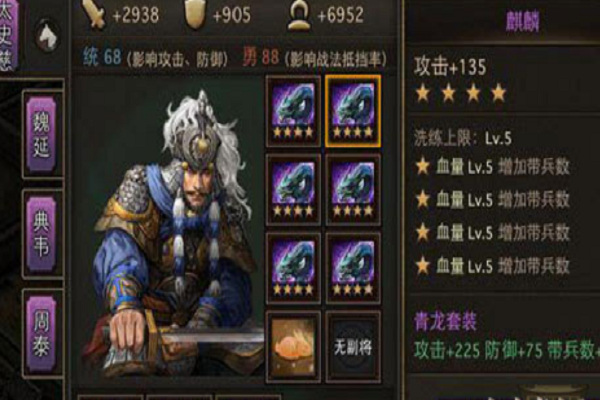Tap the troop count stat icon
Image resolution: width=600 pixels, height=400 pixels.
point(300,16)
